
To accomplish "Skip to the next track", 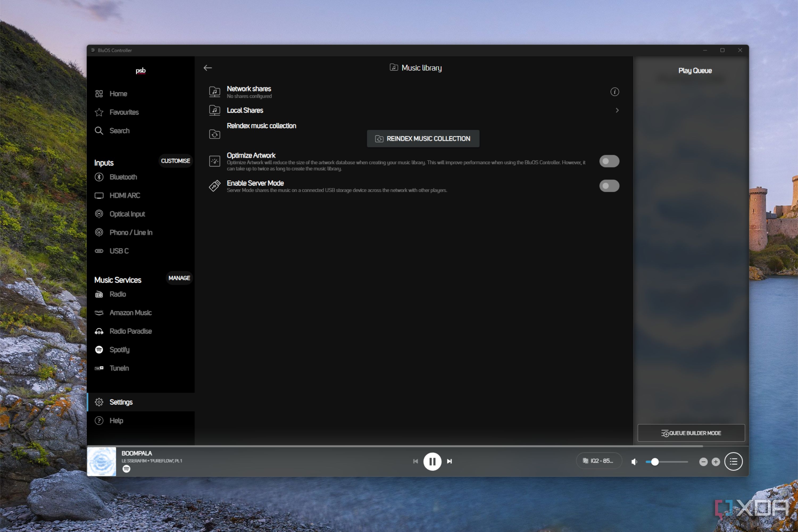I will (x=450, y=462).
